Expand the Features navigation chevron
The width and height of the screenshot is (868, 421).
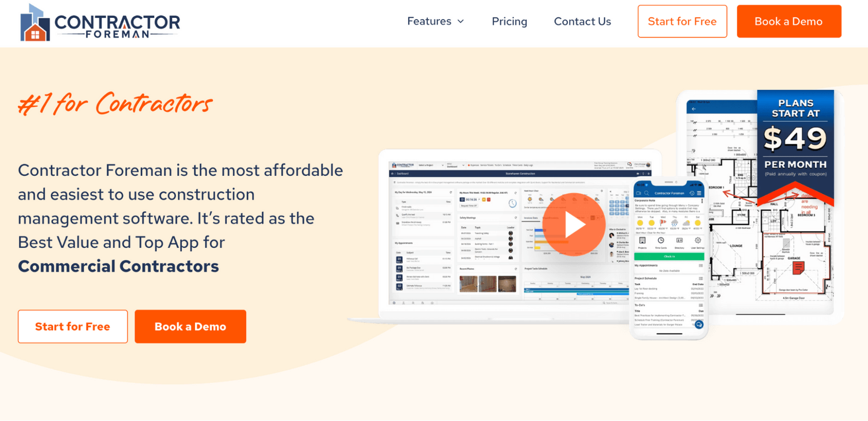coord(461,21)
